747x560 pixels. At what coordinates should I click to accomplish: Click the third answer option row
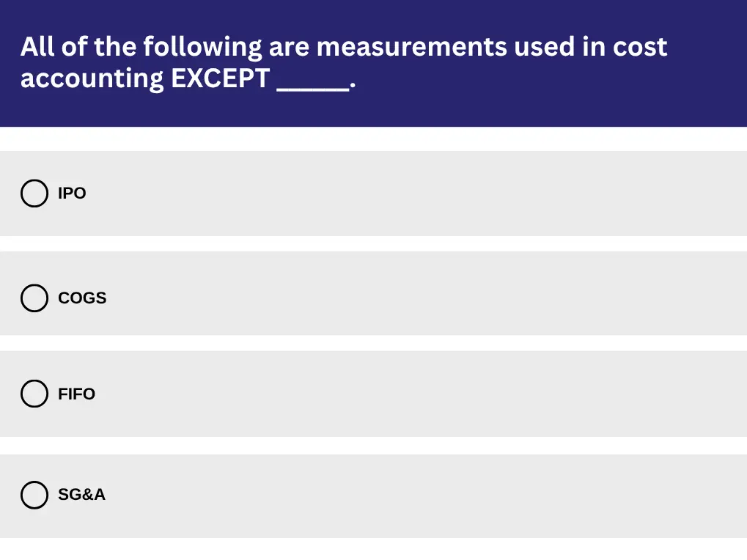tap(374, 394)
